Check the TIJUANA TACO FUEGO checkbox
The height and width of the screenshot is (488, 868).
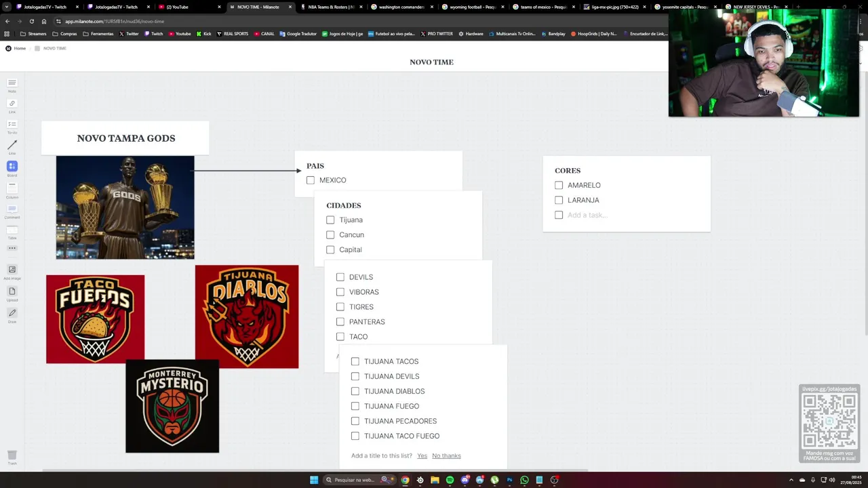pyautogui.click(x=355, y=436)
